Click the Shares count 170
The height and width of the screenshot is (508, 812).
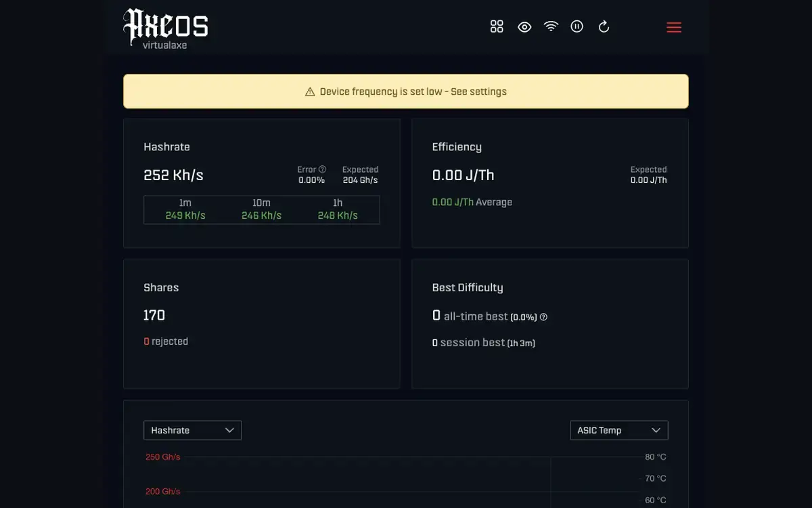pos(154,315)
